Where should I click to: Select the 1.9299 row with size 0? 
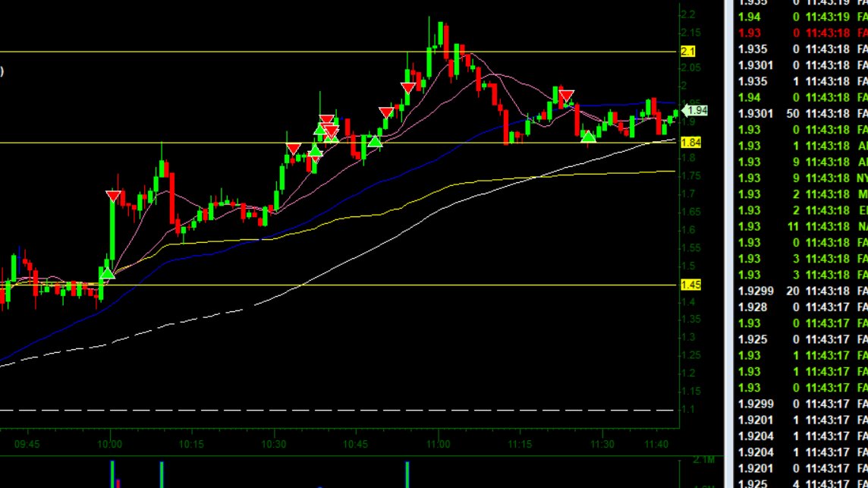803,404
